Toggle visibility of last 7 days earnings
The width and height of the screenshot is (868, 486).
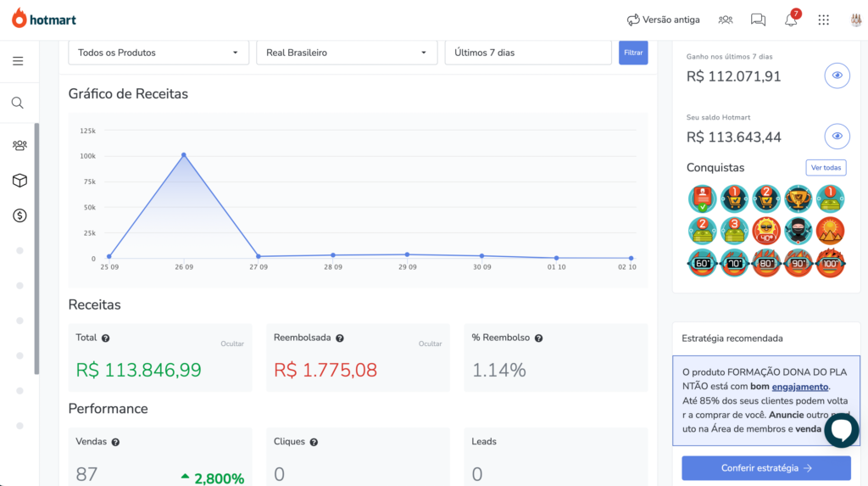[x=837, y=75]
